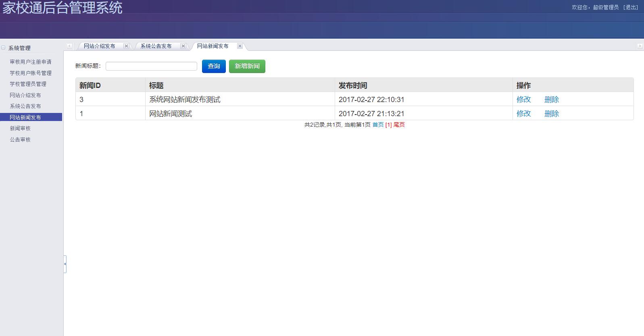
Task: Click the 家校通后台管理系统 header title
Action: click(63, 8)
